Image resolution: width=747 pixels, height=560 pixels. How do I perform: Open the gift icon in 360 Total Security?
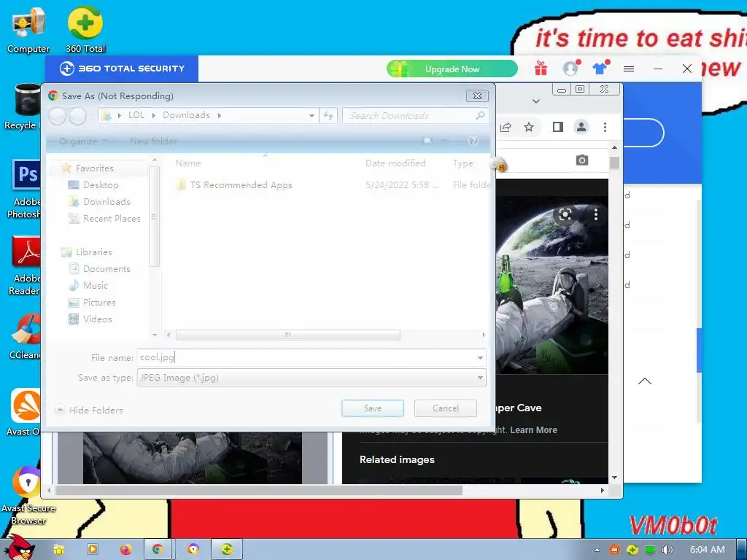click(x=541, y=69)
